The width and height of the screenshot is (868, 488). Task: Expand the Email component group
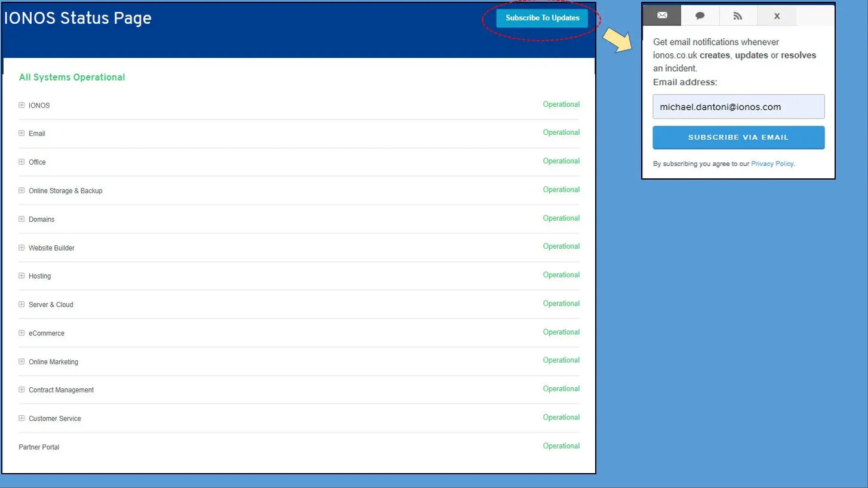tap(21, 134)
